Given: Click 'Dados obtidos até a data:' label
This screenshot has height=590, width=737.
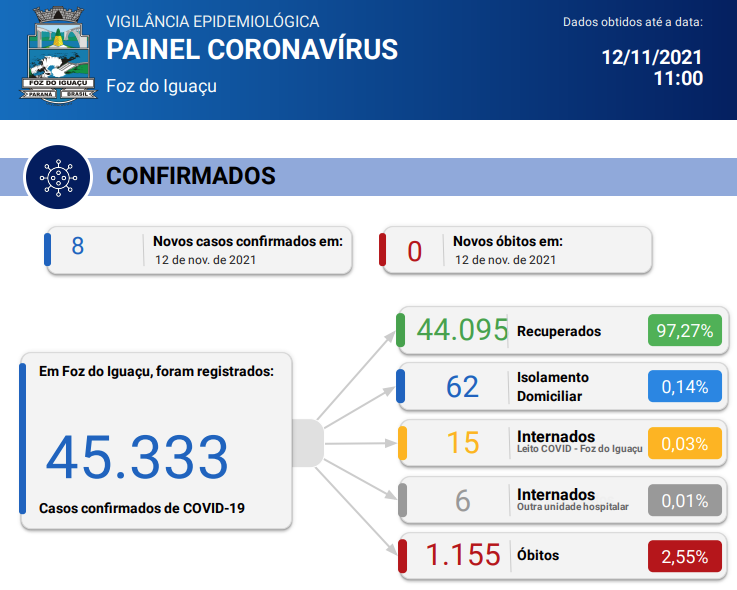Looking at the screenshot, I should pos(633,22).
